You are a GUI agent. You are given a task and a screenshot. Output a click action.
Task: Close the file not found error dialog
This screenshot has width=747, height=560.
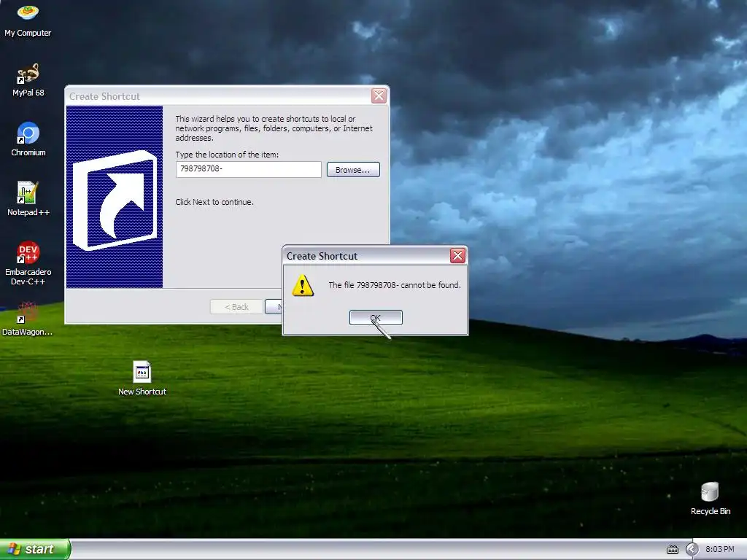click(x=457, y=256)
